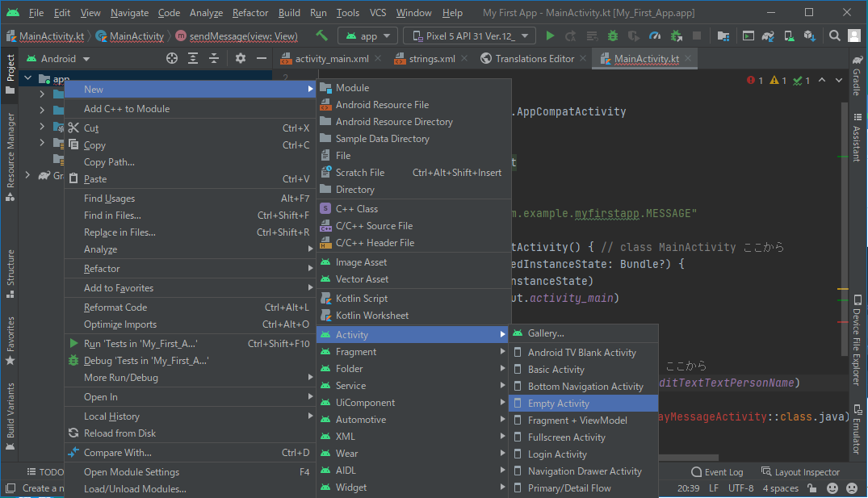Open the Refactor menu in menu bar
The height and width of the screenshot is (498, 868).
point(249,13)
